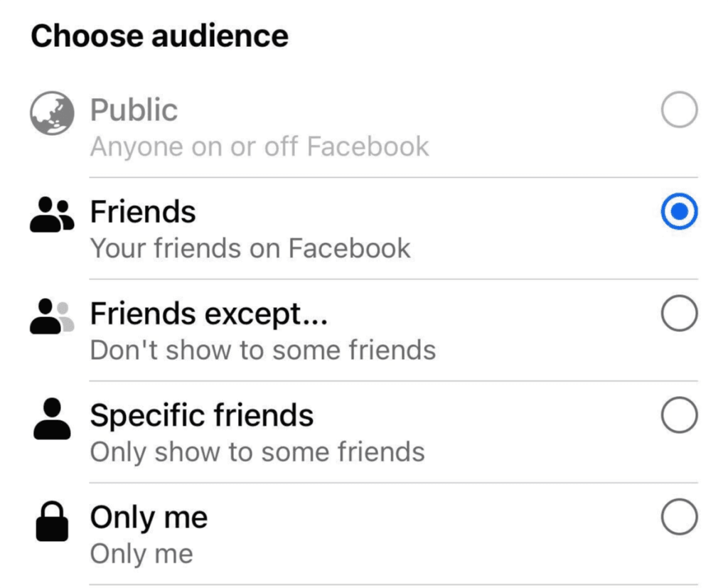The width and height of the screenshot is (728, 588).
Task: Click the padlock icon beside Only me
Action: tap(50, 521)
